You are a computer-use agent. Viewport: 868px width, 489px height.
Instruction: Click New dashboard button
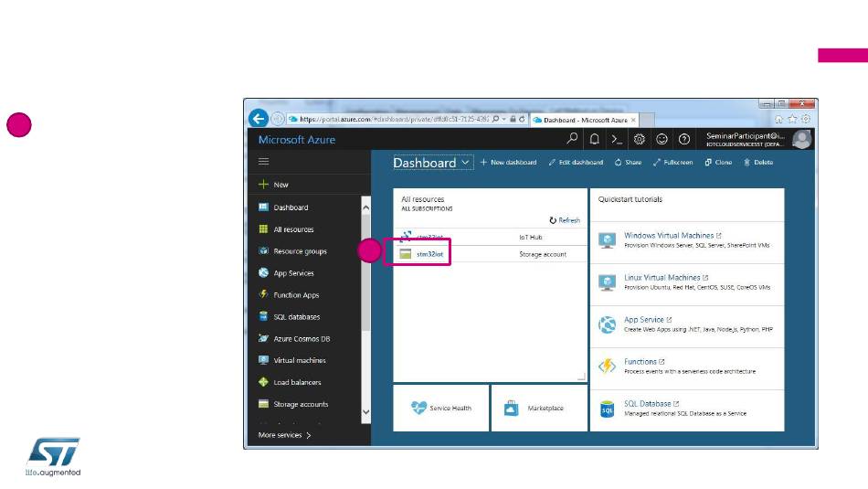(508, 163)
